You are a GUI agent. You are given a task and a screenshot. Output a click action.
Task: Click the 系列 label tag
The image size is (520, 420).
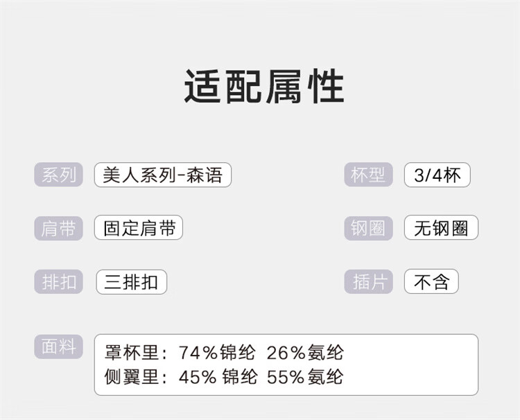tap(59, 175)
